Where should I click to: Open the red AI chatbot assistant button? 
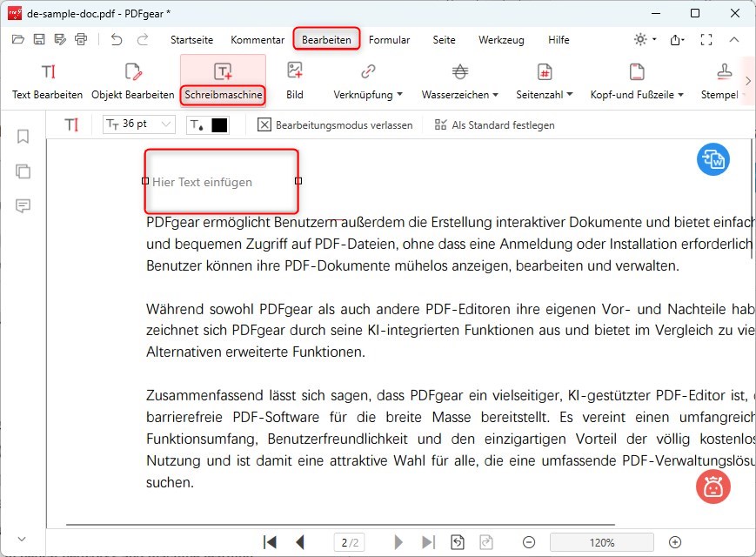(713, 487)
